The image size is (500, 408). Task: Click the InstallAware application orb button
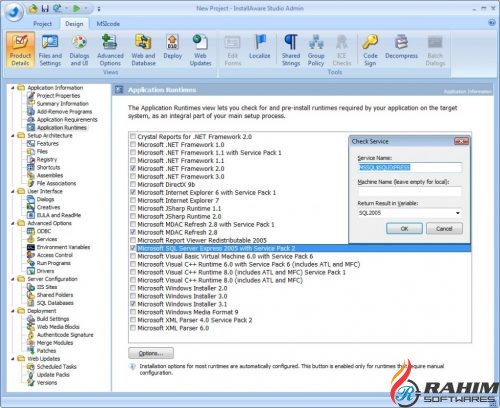(14, 12)
